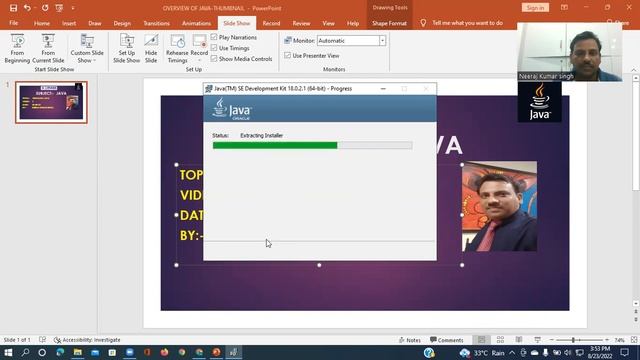Open the Comments pane
Image resolution: width=640 pixels, height=360 pixels.
click(x=447, y=340)
